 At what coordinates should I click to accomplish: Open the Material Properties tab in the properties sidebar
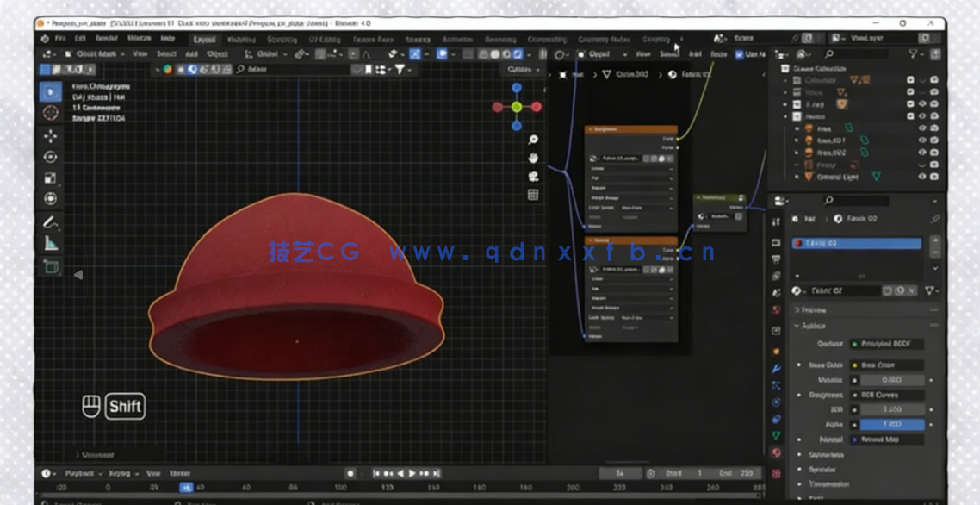pyautogui.click(x=775, y=453)
